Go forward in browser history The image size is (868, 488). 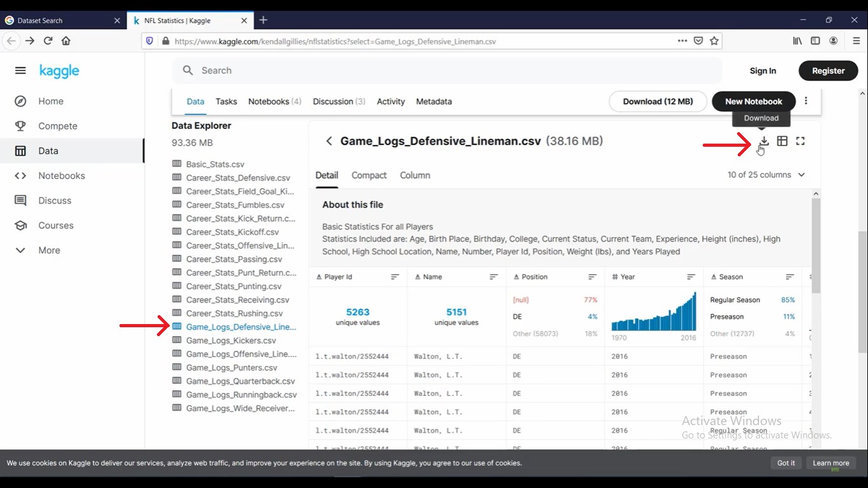coord(29,41)
